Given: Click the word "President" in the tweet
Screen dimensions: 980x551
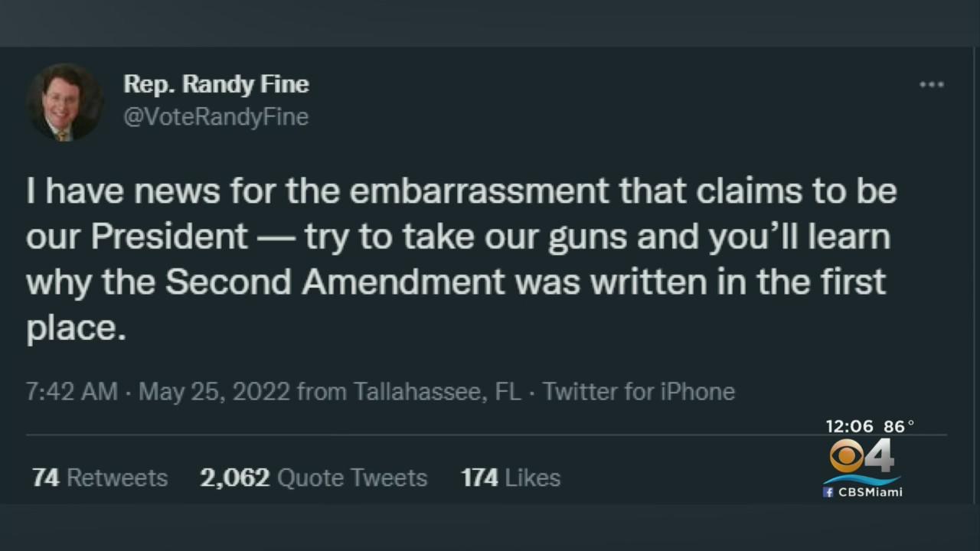Looking at the screenshot, I should coord(169,237).
